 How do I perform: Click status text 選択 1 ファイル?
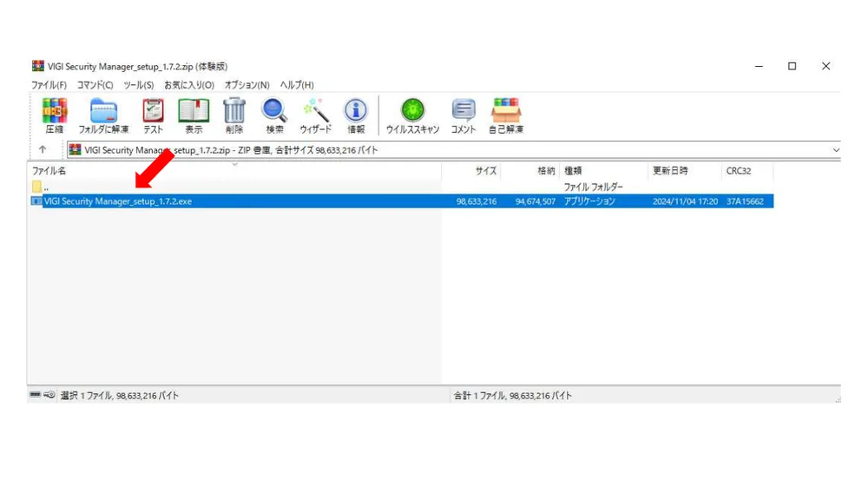click(120, 395)
